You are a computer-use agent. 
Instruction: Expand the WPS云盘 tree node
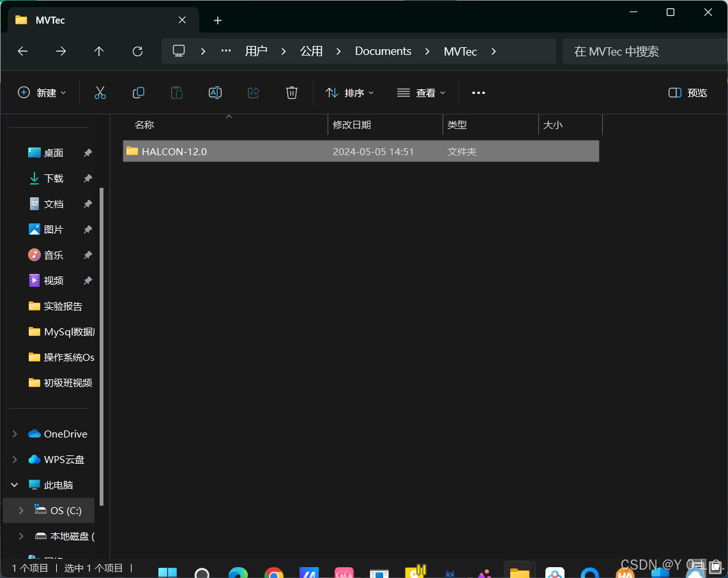coord(15,459)
